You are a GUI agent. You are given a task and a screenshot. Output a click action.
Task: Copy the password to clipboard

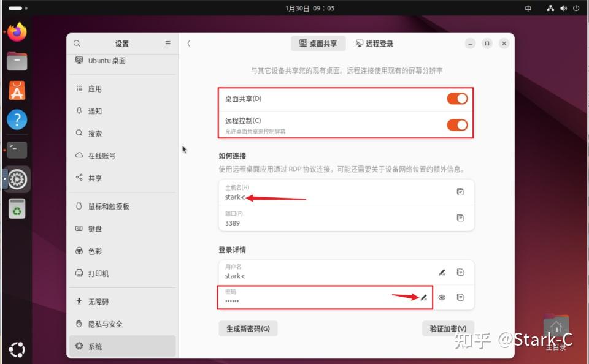pos(460,298)
